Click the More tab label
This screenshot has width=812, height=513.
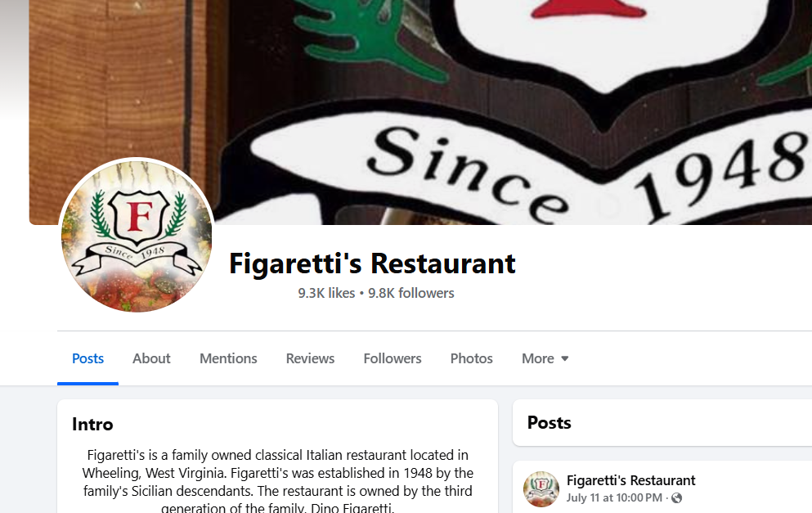pos(537,358)
